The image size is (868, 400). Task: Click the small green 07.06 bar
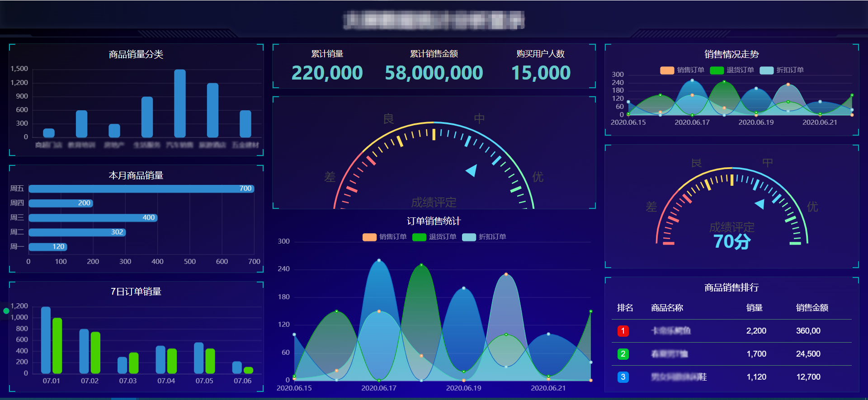point(249,370)
